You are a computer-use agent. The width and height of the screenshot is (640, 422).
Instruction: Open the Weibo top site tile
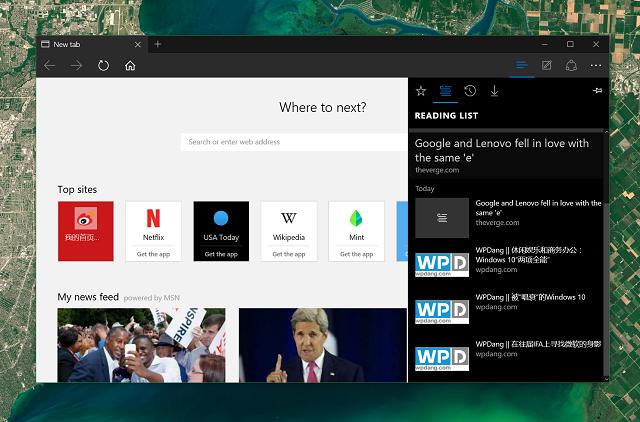pos(86,231)
